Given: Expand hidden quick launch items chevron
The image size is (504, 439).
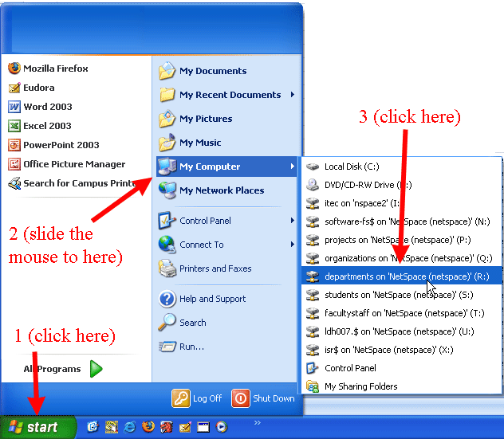Looking at the screenshot, I should pyautogui.click(x=257, y=422).
